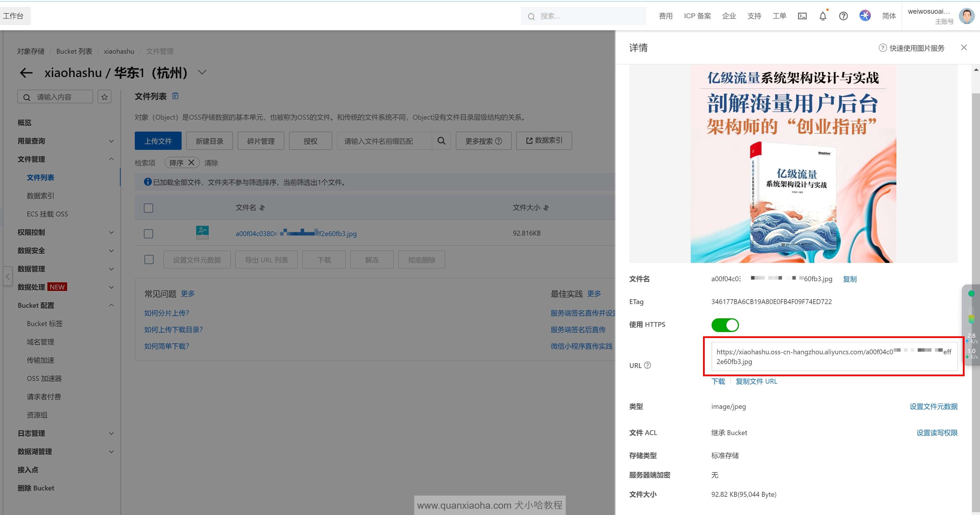Click the notification bell icon
Viewport: 980px width, 515px height.
tap(822, 16)
